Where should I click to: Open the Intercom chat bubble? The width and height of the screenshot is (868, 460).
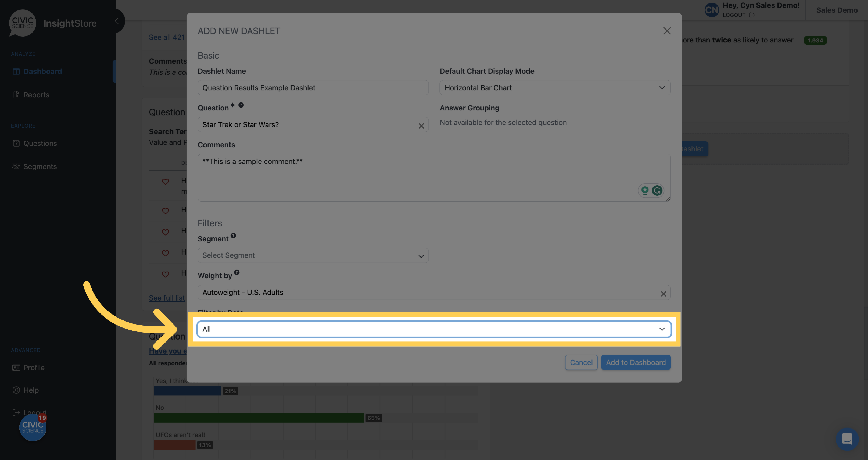tap(848, 439)
